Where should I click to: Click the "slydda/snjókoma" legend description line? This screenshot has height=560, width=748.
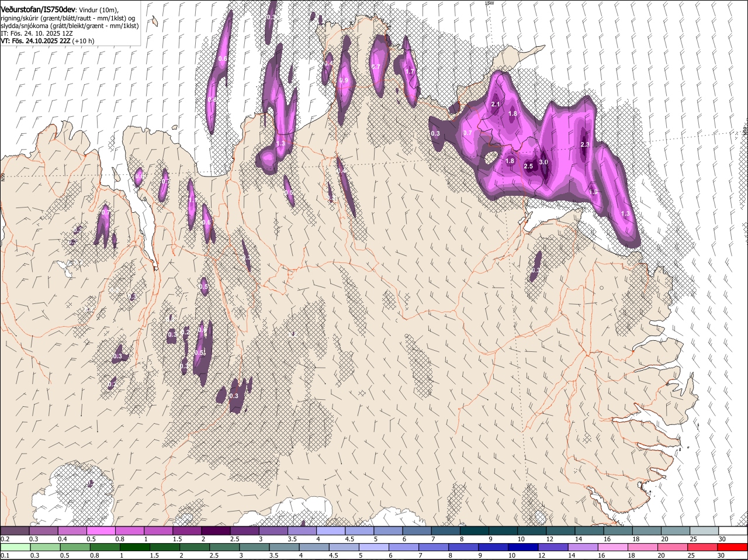click(70, 26)
